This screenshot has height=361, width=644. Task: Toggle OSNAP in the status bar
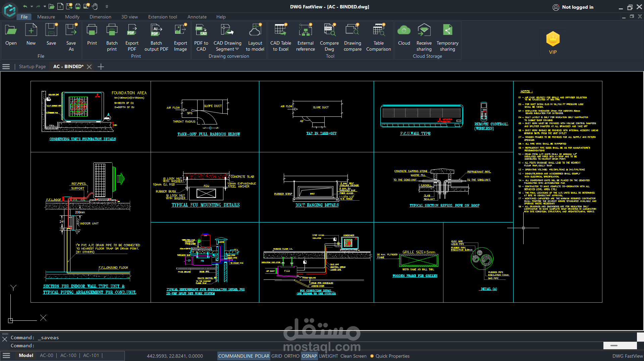point(309,356)
